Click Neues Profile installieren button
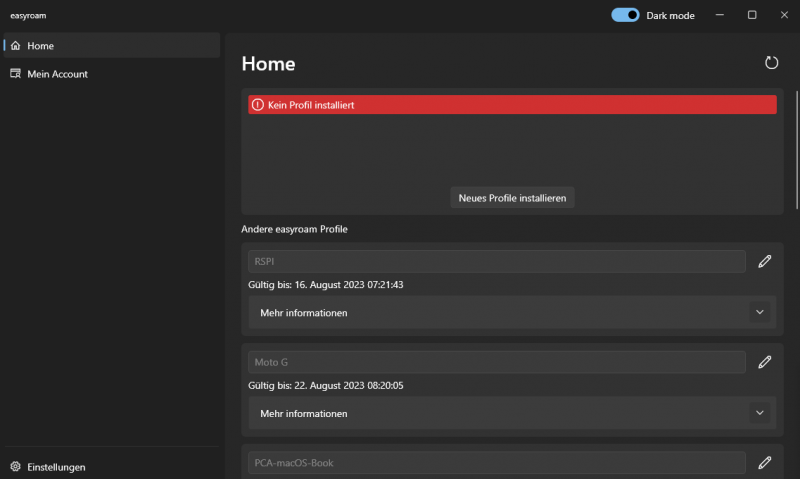Image resolution: width=800 pixels, height=479 pixels. tap(512, 198)
